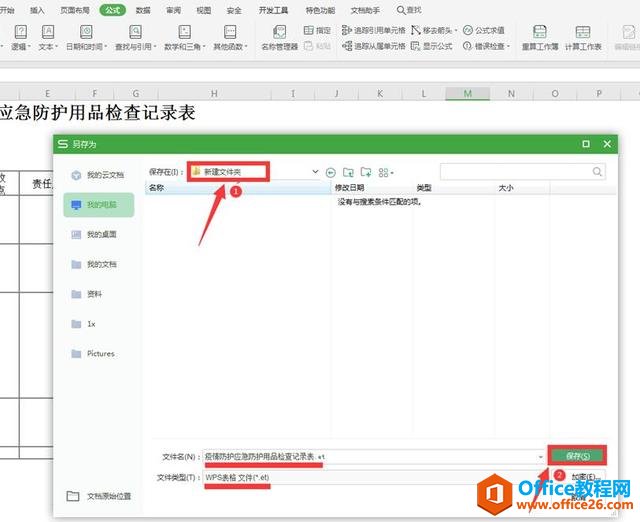The height and width of the screenshot is (522, 640).
Task: Click the 保存(S) save button
Action: tap(577, 456)
